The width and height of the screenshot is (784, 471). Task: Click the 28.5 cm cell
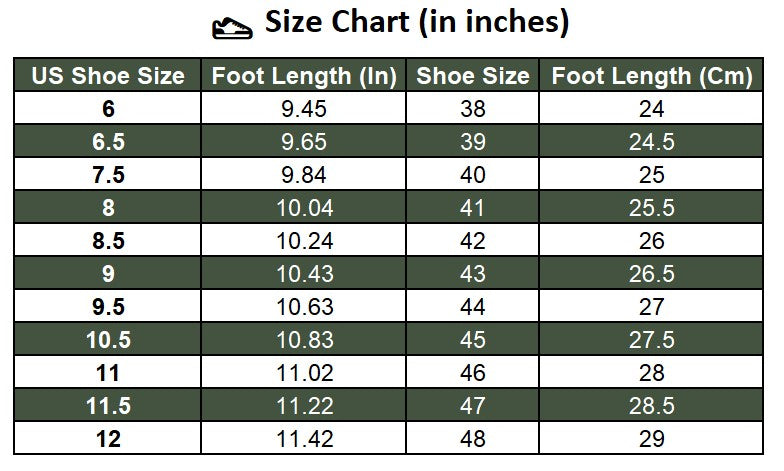(x=651, y=406)
